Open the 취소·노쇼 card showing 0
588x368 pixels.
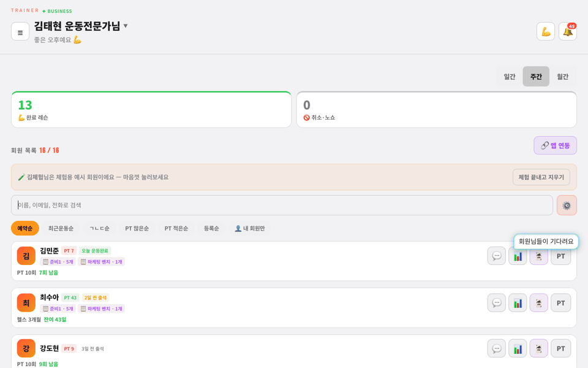click(x=437, y=110)
